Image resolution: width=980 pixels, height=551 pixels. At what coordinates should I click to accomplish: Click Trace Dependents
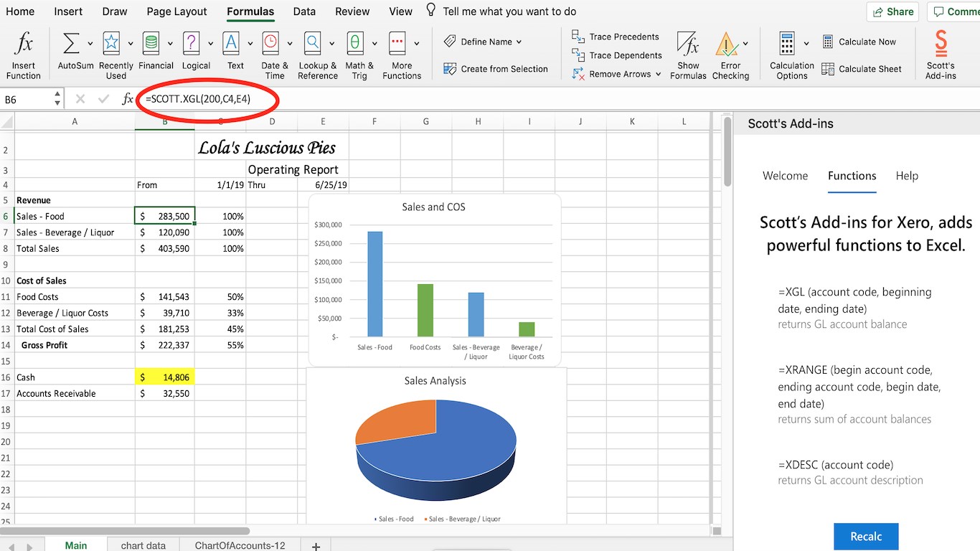[x=617, y=55]
